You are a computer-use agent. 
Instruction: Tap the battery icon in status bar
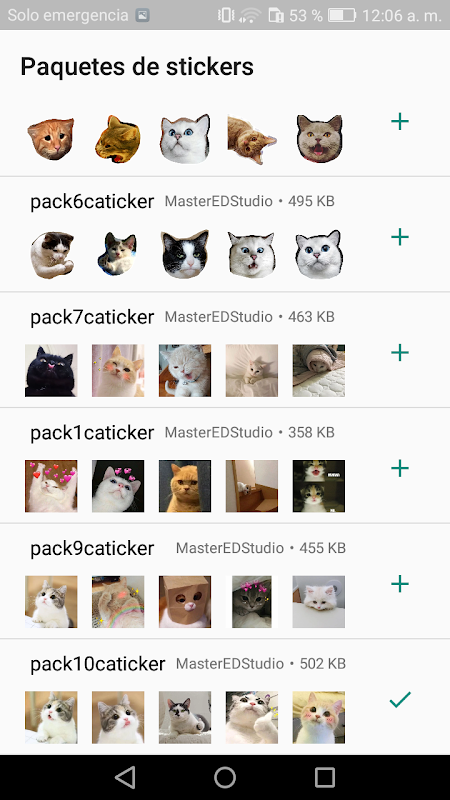click(342, 15)
